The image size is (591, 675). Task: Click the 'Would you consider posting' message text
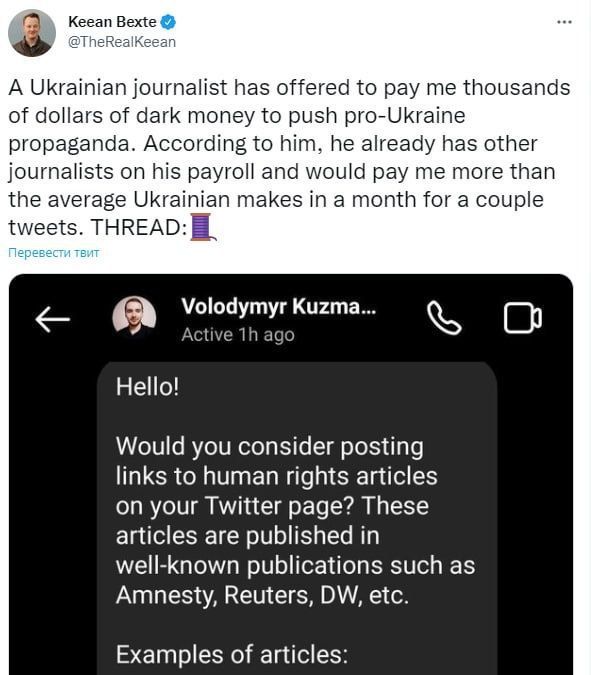coord(269,447)
